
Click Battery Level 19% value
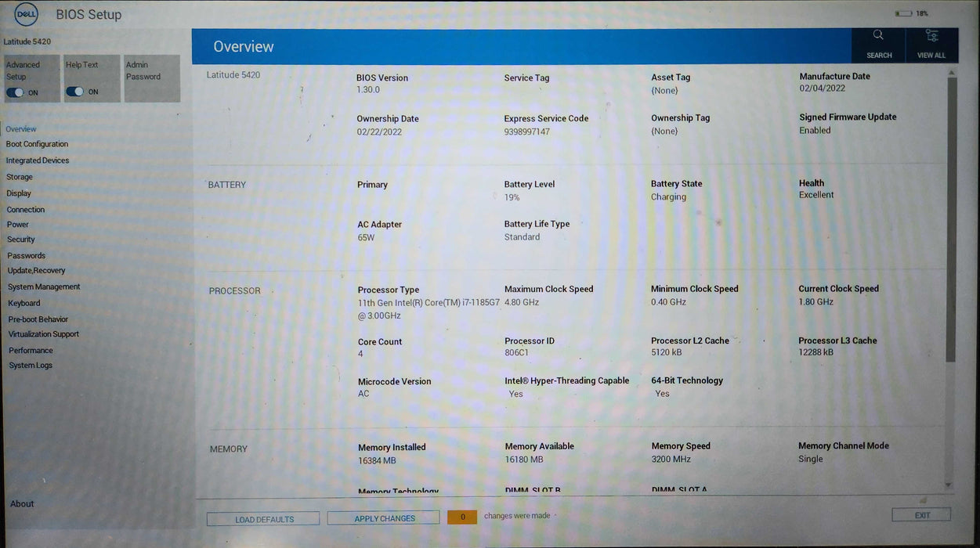point(512,197)
